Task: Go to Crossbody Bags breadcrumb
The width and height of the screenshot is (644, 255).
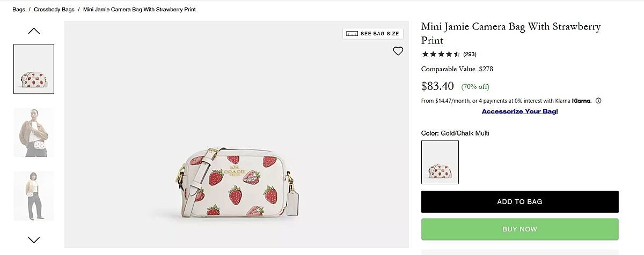Action: (x=54, y=10)
